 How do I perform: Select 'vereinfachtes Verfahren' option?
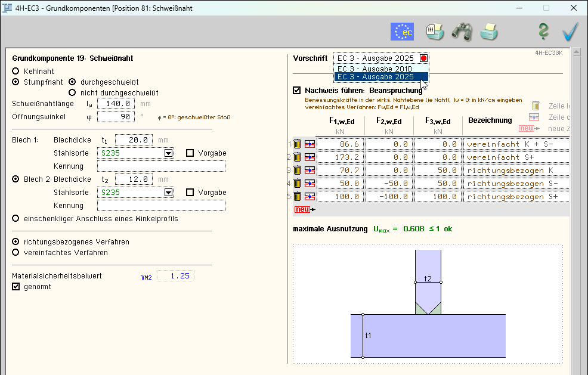(16, 253)
